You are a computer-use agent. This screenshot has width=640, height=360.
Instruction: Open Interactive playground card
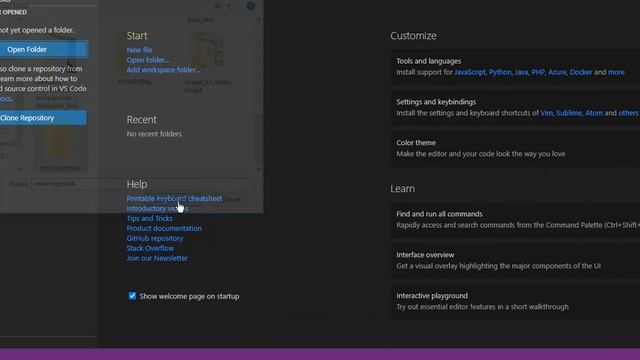pyautogui.click(x=516, y=301)
